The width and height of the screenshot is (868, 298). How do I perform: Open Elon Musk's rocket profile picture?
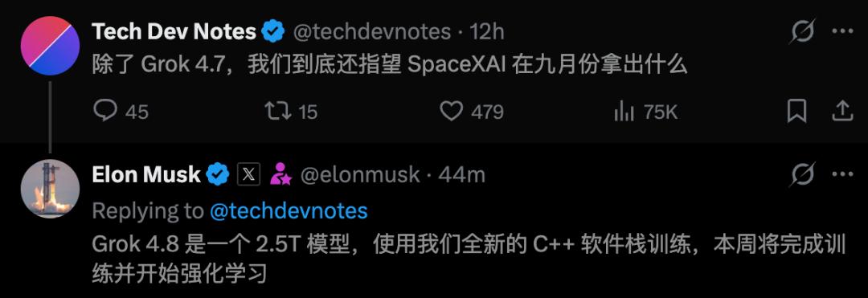51,189
